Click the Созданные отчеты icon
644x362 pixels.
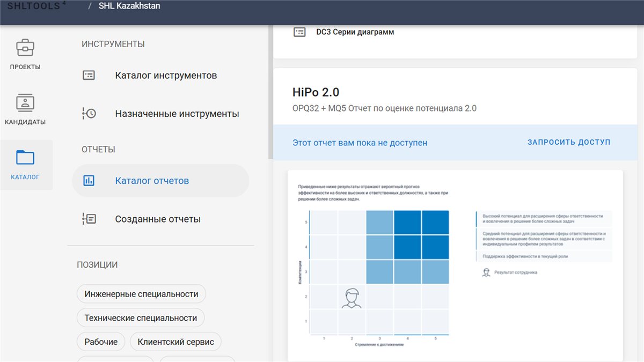coord(89,219)
